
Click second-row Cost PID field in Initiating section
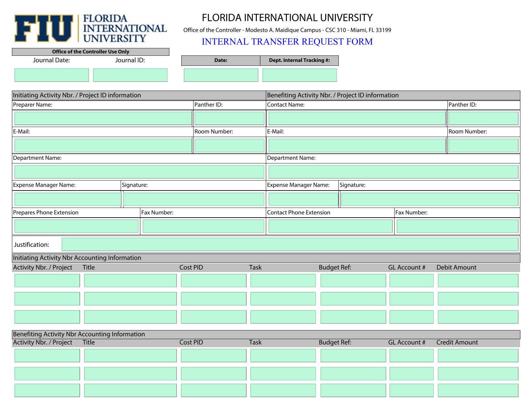[x=214, y=299]
